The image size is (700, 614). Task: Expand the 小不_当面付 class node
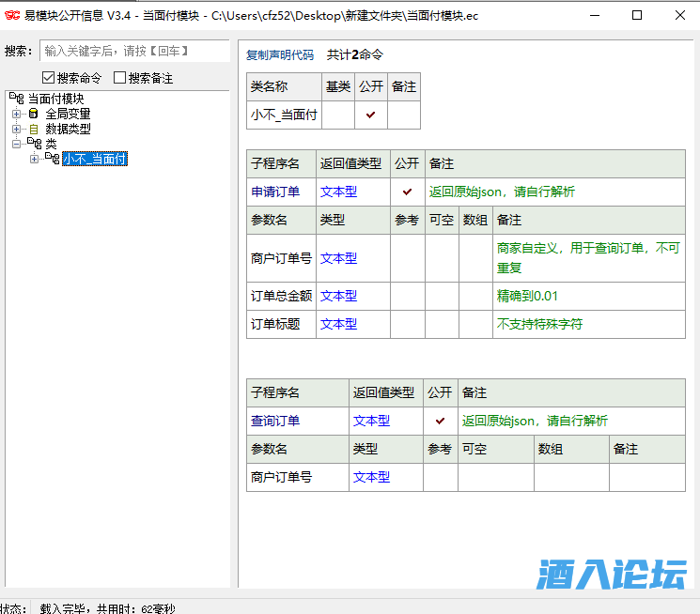point(35,159)
